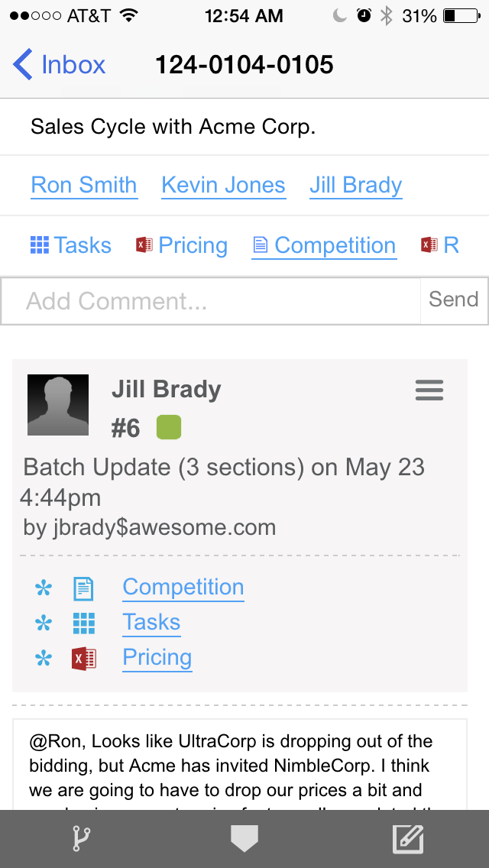Tap the branch icon in bottom toolbar

81,839
